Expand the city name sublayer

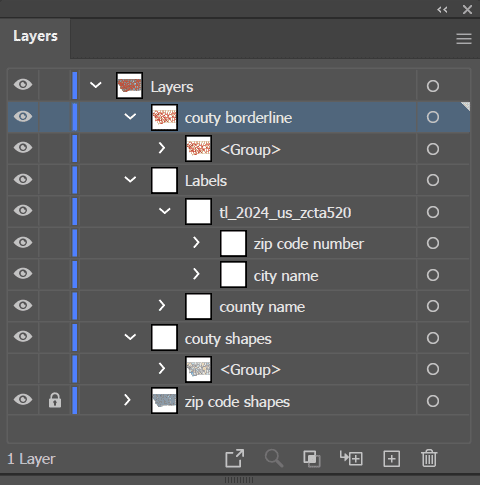(196, 274)
